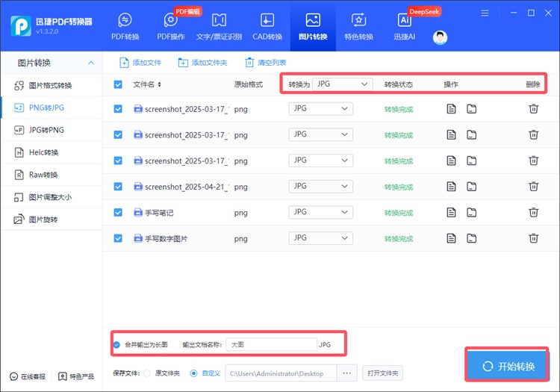Click 打开文件夹 button
Viewport: 560px width, 392px height.
[x=382, y=373]
